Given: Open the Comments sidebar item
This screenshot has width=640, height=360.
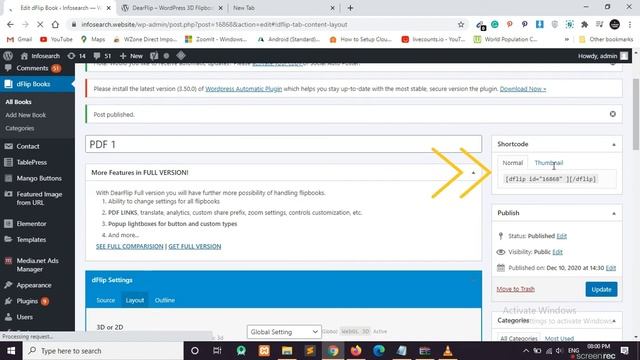Looking at the screenshot, I should tap(33, 68).
